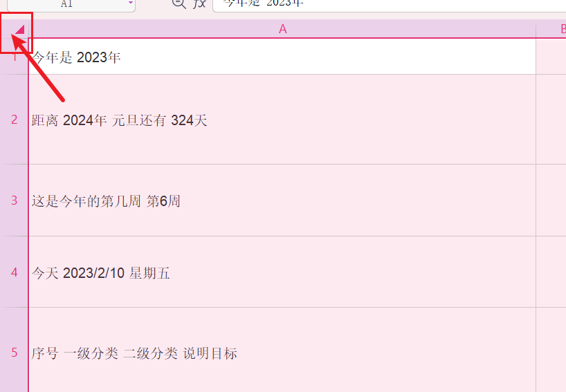The width and height of the screenshot is (566, 392).
Task: Click the magnifier icon beside fx
Action: tap(179, 3)
